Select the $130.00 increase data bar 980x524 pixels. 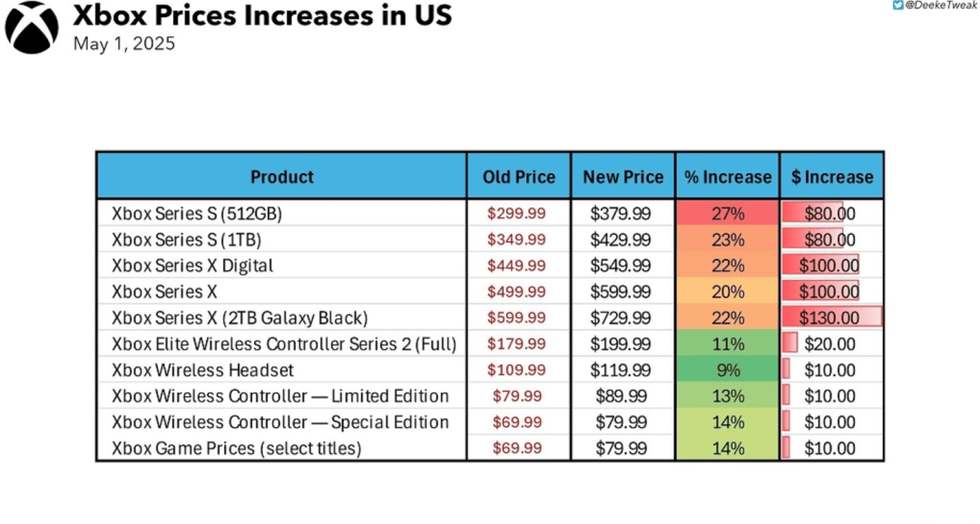tap(832, 317)
